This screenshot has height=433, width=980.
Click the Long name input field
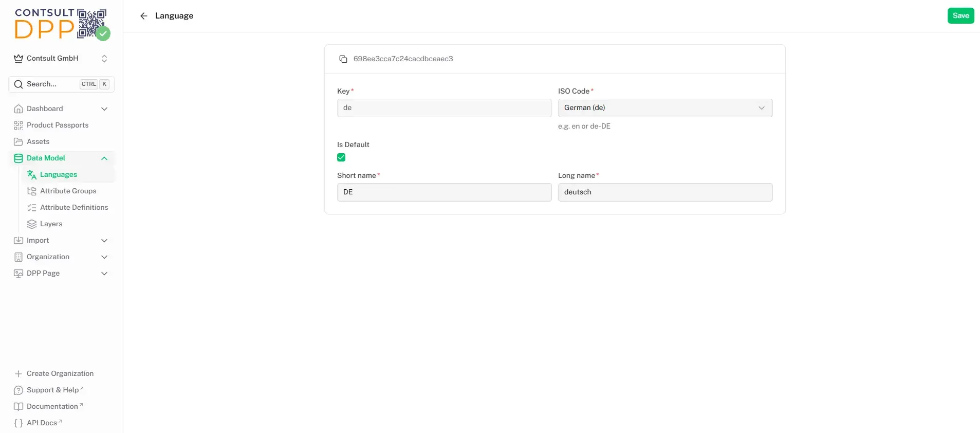(665, 192)
